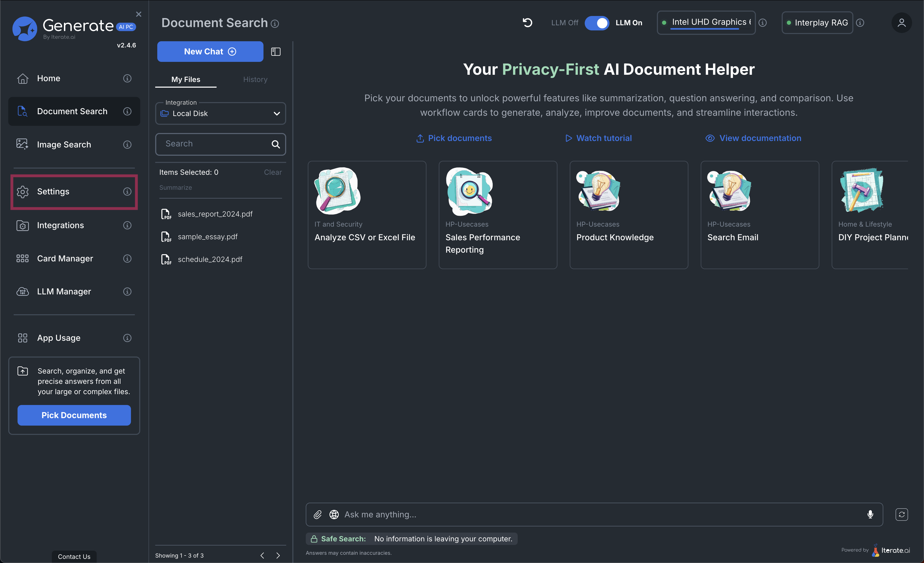Image resolution: width=924 pixels, height=563 pixels.
Task: Open the Search Email card
Action: point(760,215)
